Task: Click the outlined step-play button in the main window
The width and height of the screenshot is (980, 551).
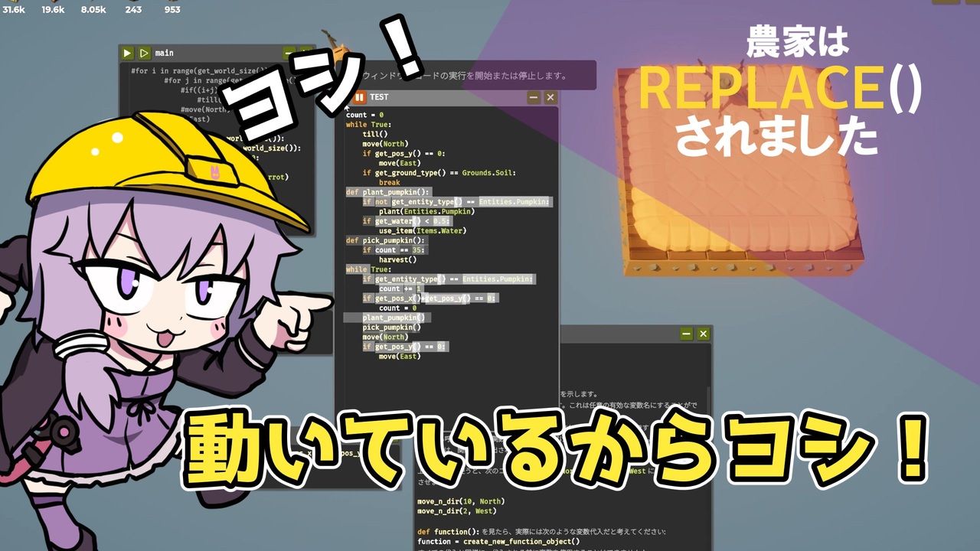Action: (x=143, y=53)
